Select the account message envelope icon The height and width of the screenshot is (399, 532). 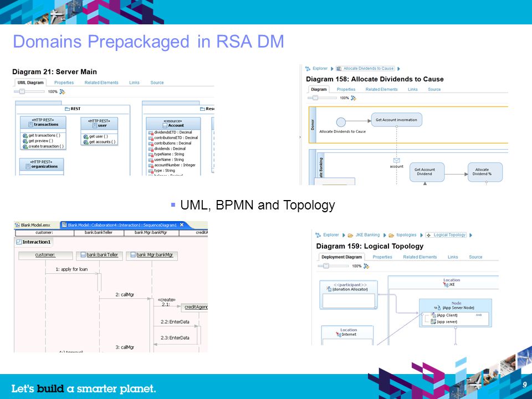[x=396, y=160]
